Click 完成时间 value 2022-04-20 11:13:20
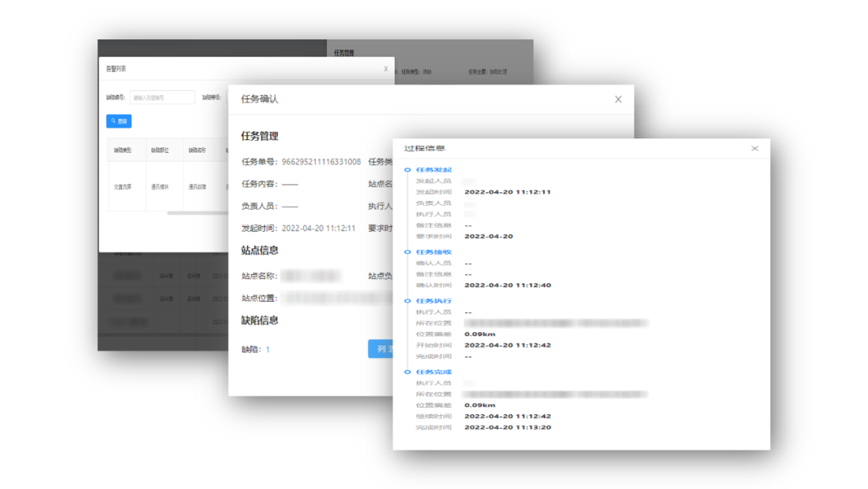This screenshot has width=868, height=489. pyautogui.click(x=508, y=427)
